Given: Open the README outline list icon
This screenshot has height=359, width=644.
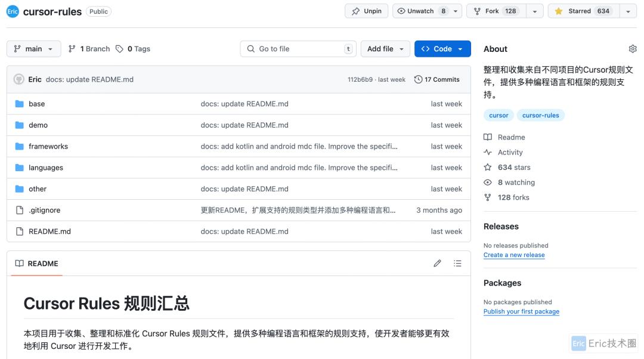Looking at the screenshot, I should point(457,264).
